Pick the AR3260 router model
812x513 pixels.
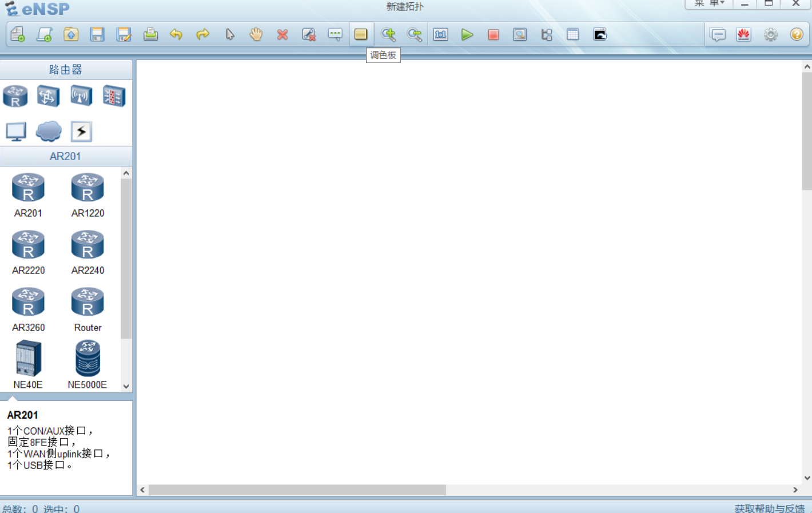[28, 310]
